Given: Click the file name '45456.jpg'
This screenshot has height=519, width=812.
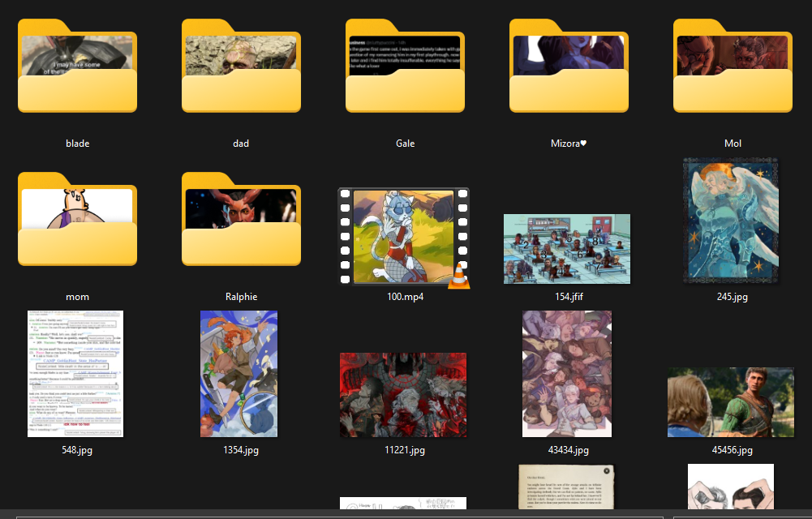Looking at the screenshot, I should 733,449.
